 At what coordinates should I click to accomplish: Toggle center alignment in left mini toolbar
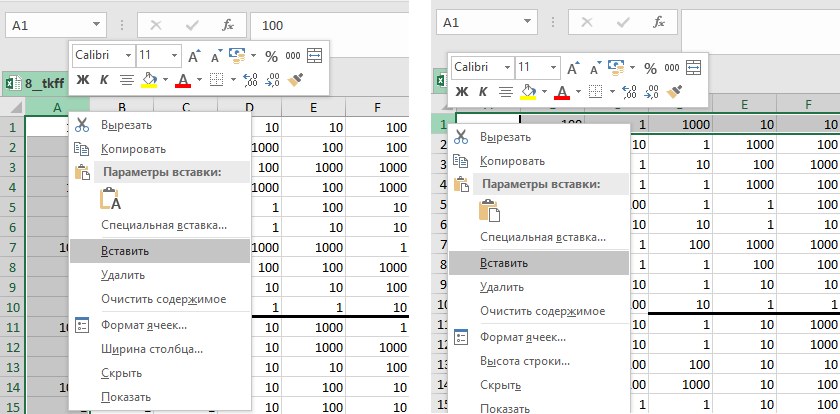[127, 80]
